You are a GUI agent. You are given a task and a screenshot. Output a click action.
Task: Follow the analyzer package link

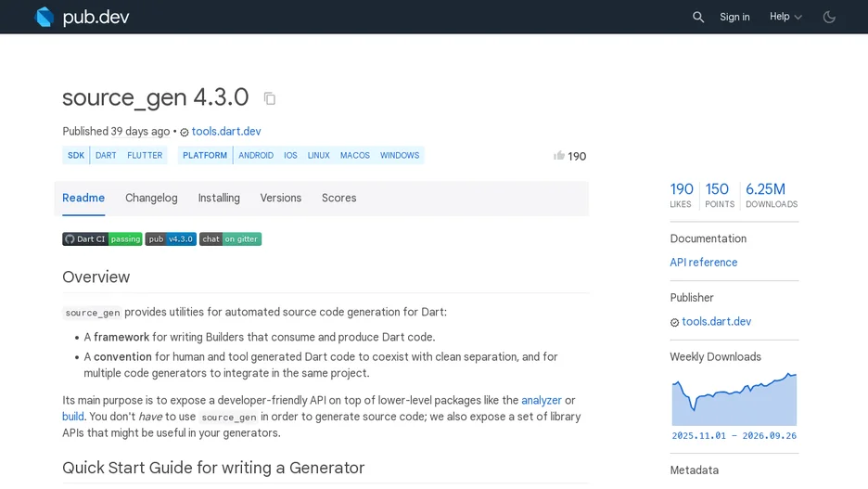point(542,401)
